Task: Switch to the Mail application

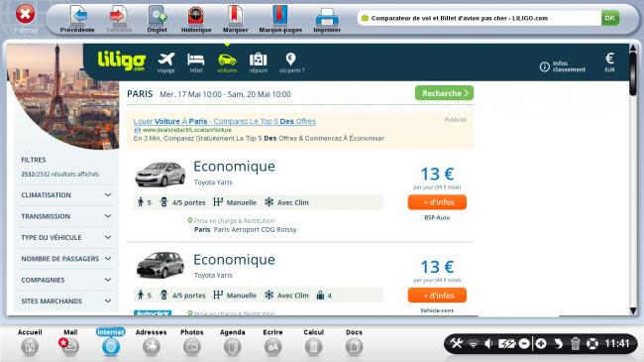Action: [x=70, y=342]
